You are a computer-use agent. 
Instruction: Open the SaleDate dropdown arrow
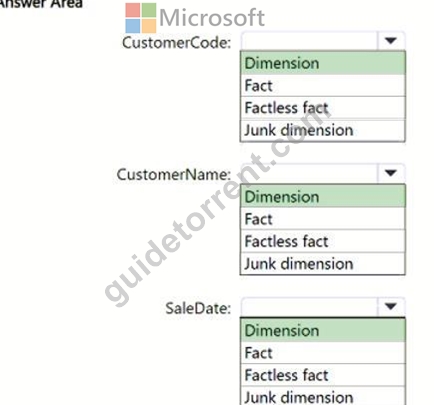(x=391, y=306)
